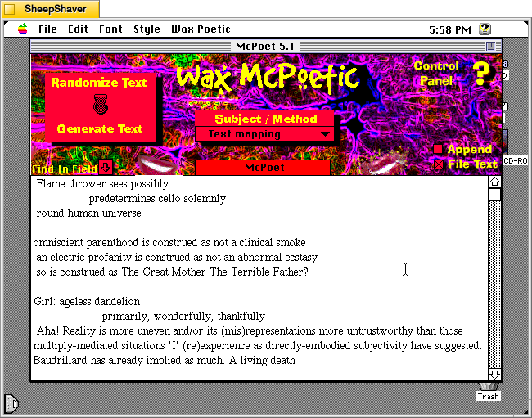Click the right lips image
The height and width of the screenshot is (418, 532).
pyautogui.click(x=383, y=164)
